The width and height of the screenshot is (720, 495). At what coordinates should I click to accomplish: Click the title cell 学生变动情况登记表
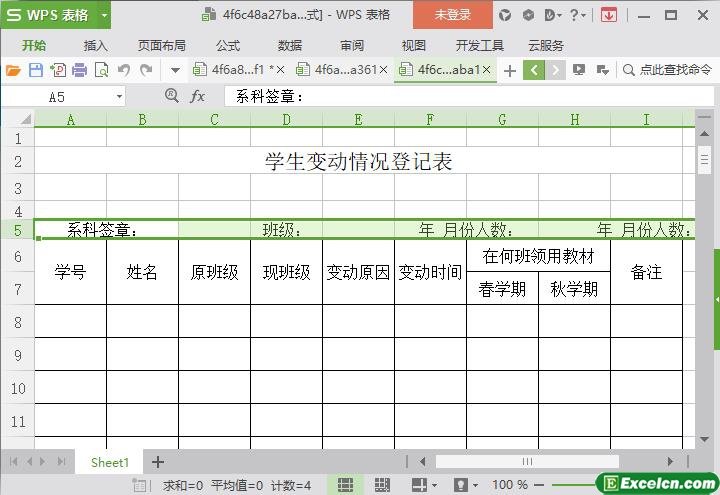[359, 161]
